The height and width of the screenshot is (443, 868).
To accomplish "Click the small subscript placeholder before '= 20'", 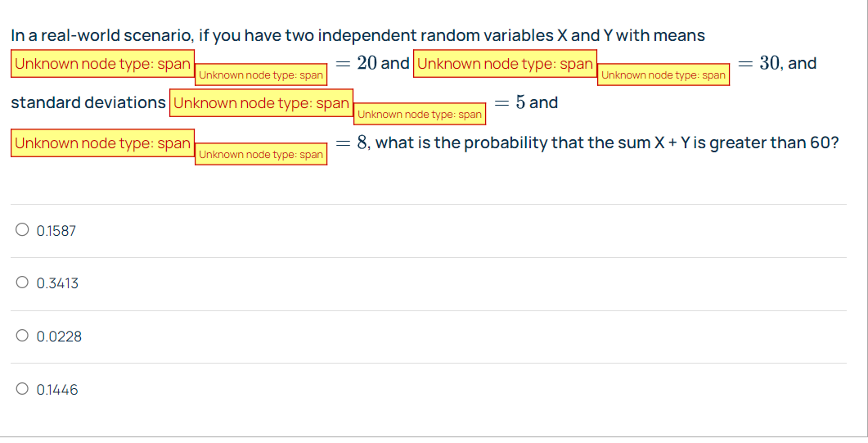I will click(261, 75).
